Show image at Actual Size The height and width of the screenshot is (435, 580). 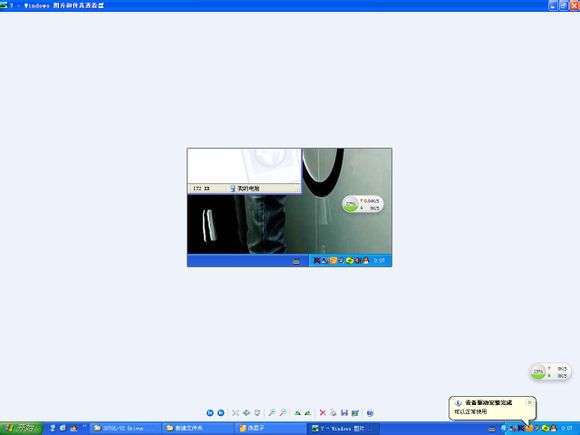(246, 413)
